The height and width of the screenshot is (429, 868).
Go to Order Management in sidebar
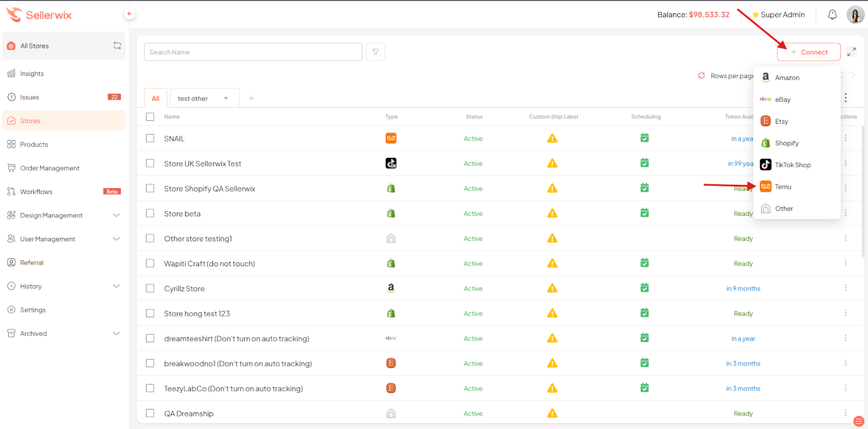click(x=49, y=168)
